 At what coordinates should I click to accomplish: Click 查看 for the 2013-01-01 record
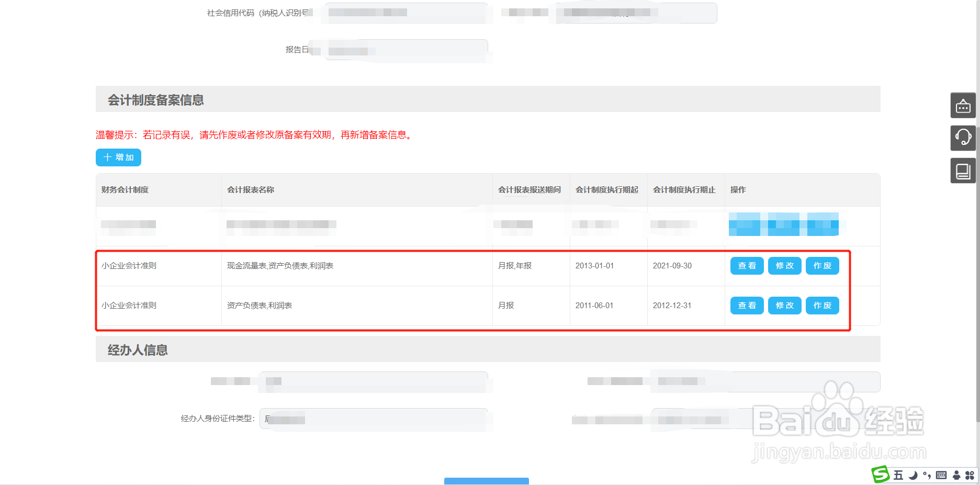click(x=747, y=266)
